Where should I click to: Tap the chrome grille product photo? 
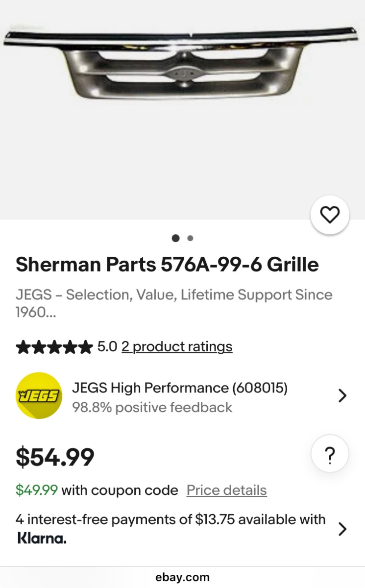tap(182, 64)
